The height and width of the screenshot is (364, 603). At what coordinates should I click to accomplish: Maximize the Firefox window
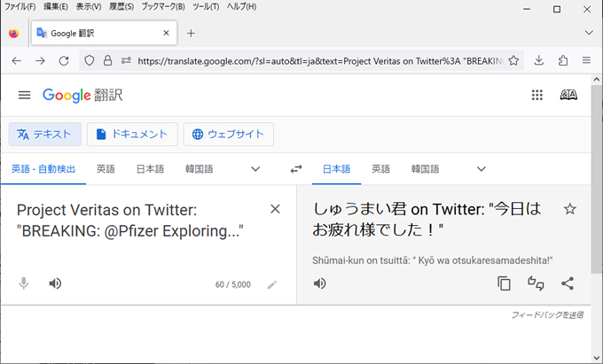[x=557, y=9]
